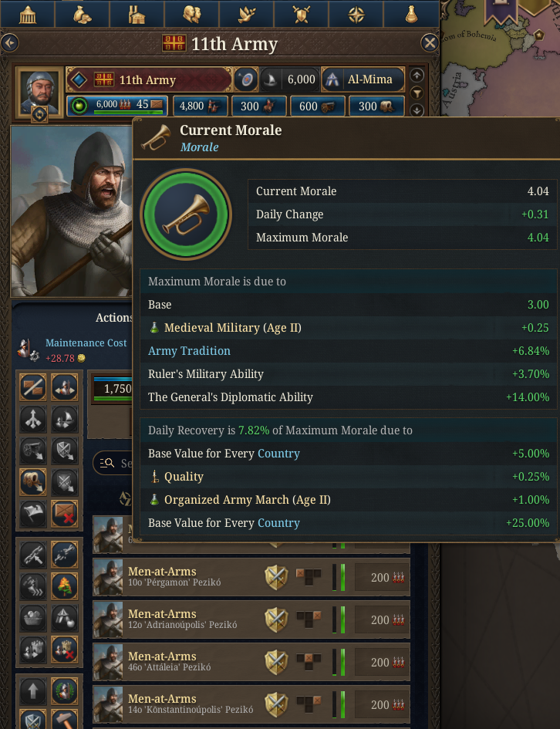Image resolution: width=560 pixels, height=729 pixels.
Task: Expand the upward arrow beside Al-Mima
Action: click(x=417, y=76)
